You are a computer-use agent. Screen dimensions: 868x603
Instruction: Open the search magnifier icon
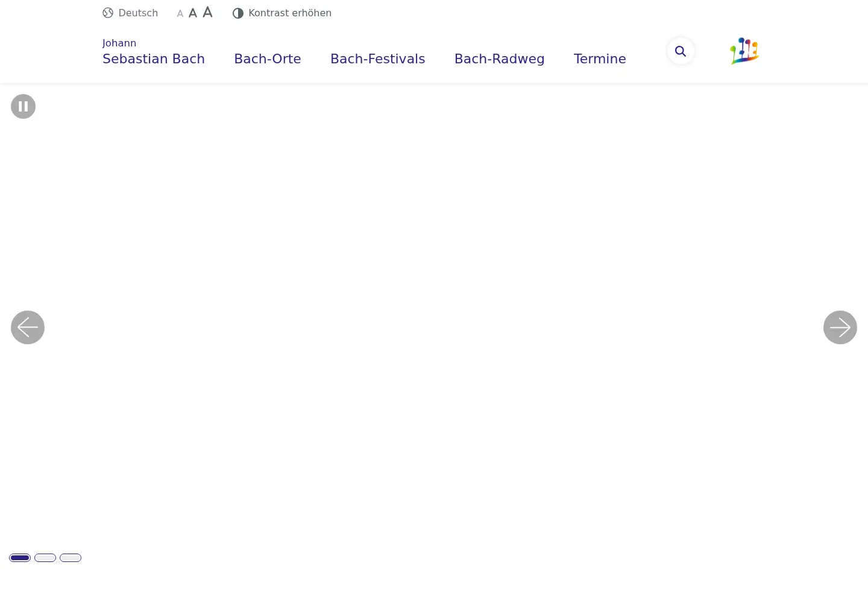click(x=681, y=51)
